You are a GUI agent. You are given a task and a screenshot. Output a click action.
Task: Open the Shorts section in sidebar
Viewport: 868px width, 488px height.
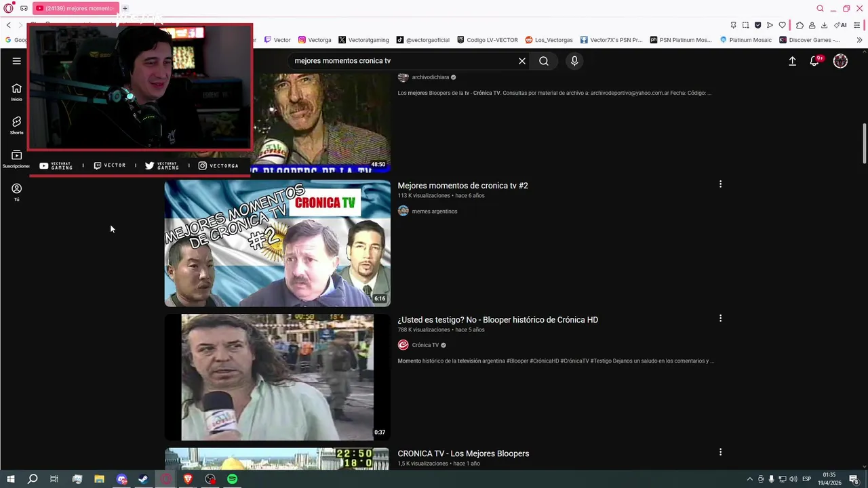(16, 125)
